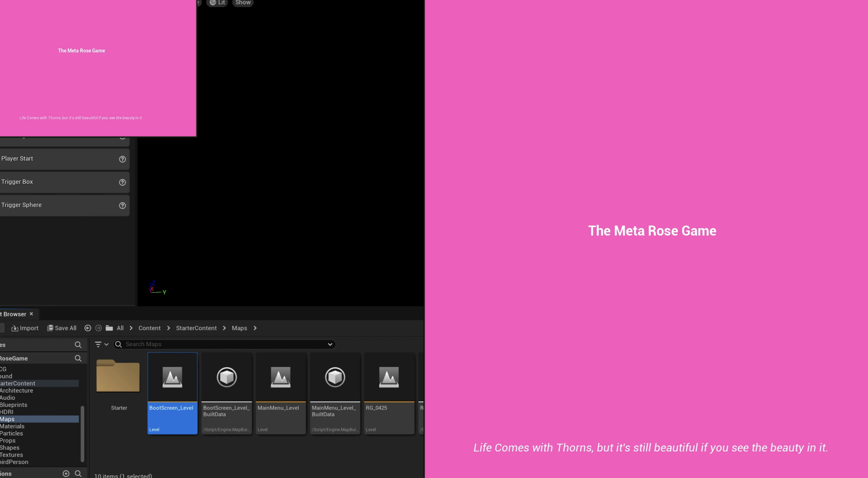Screen dimensions: 868x478
Task: Select the Maps breadcrumb
Action: coord(239,328)
